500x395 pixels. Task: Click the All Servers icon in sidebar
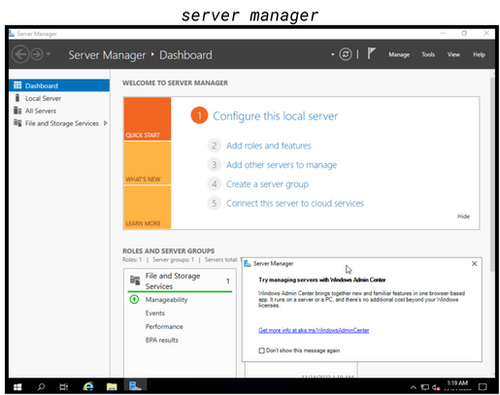(17, 110)
